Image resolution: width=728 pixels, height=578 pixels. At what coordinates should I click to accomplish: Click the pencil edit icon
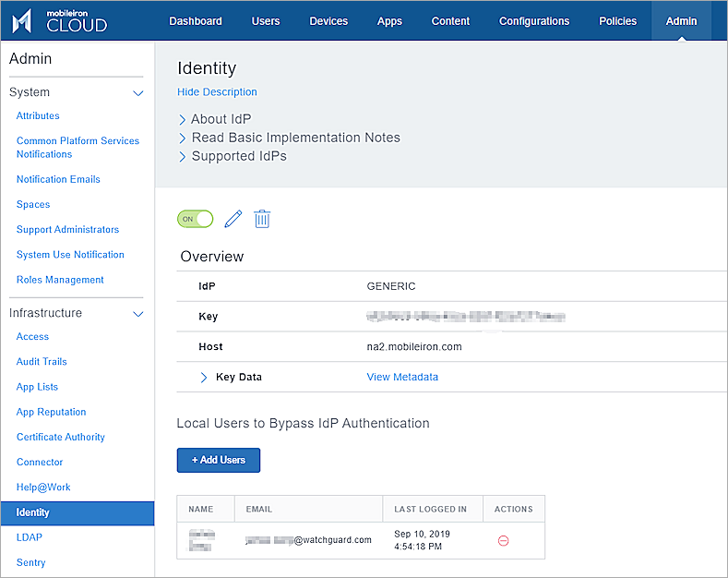[x=233, y=219]
